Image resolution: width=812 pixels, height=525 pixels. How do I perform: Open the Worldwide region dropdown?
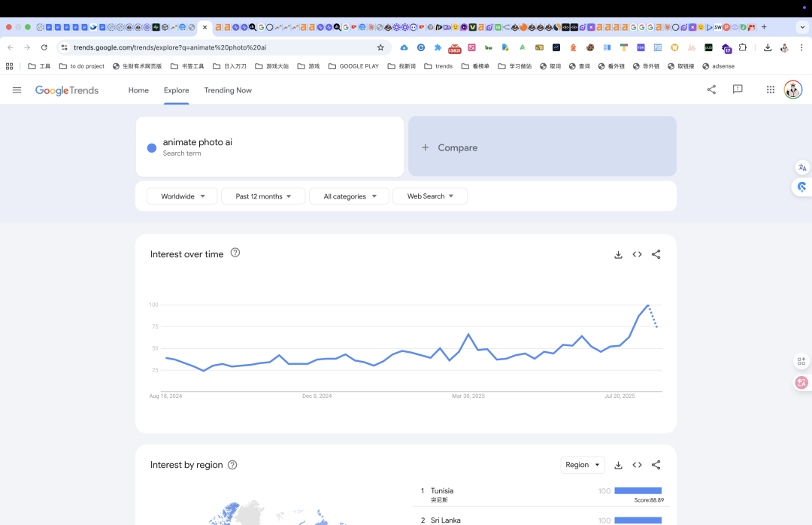coord(182,196)
